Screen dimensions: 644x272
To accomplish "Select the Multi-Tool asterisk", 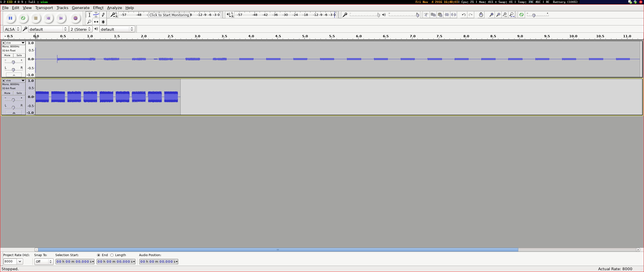I will [103, 22].
